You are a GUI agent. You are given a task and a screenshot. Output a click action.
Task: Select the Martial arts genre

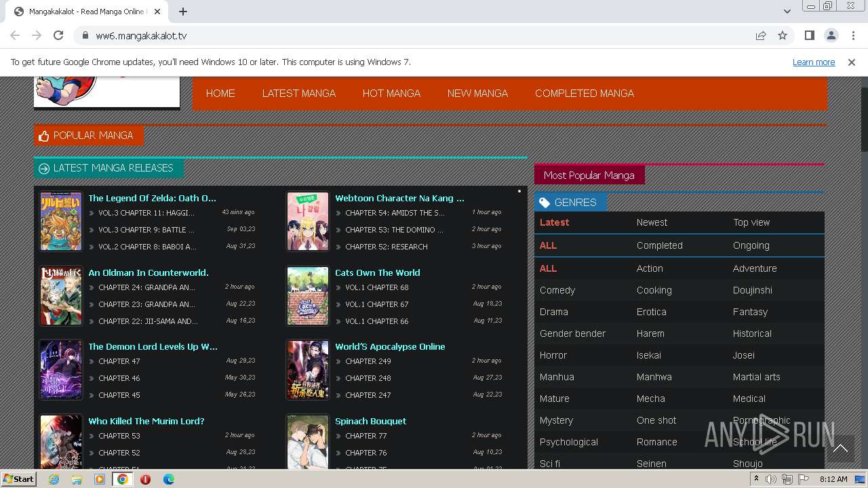(756, 377)
